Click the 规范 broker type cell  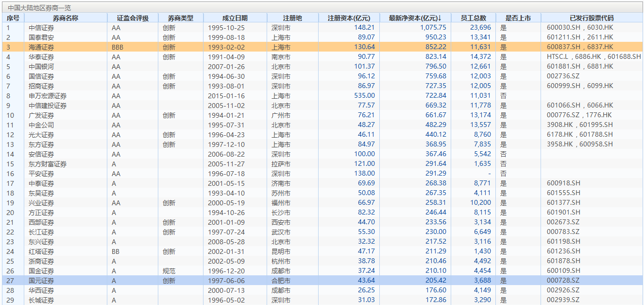(x=169, y=271)
